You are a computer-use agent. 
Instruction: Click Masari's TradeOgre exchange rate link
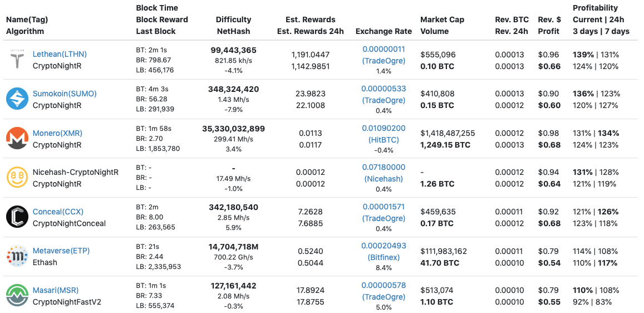(384, 291)
